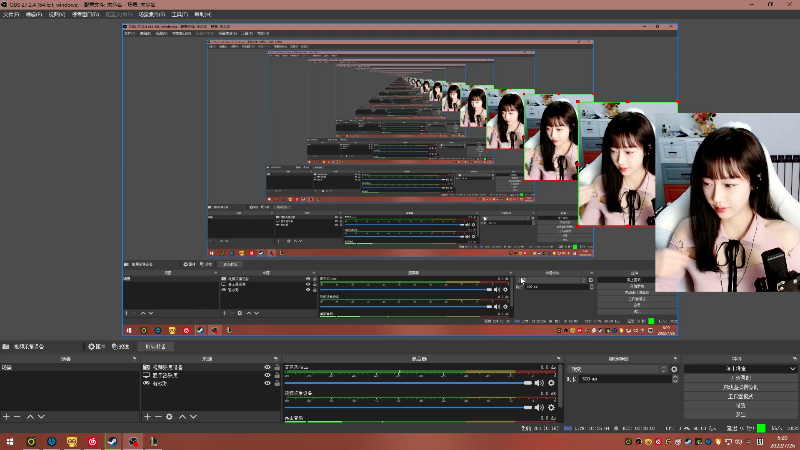This screenshot has width=800, height=450.
Task: Click the Start Virtual Camera button
Action: click(740, 387)
